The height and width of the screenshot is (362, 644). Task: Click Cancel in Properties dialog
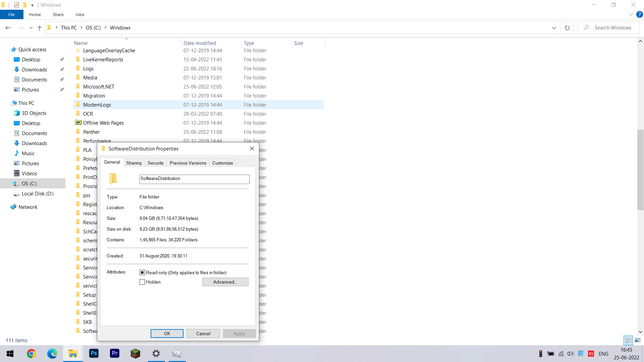(x=203, y=334)
